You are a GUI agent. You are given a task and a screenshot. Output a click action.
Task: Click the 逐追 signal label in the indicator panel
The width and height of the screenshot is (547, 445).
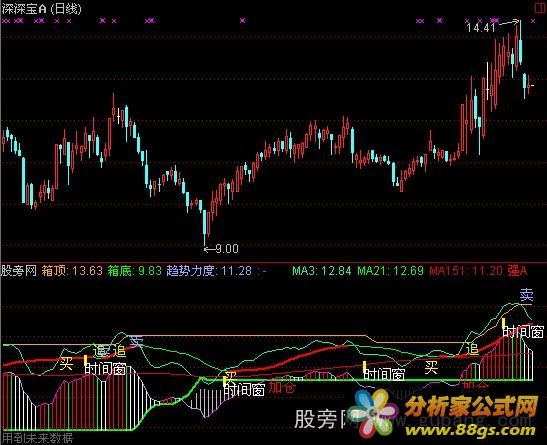coord(109,350)
